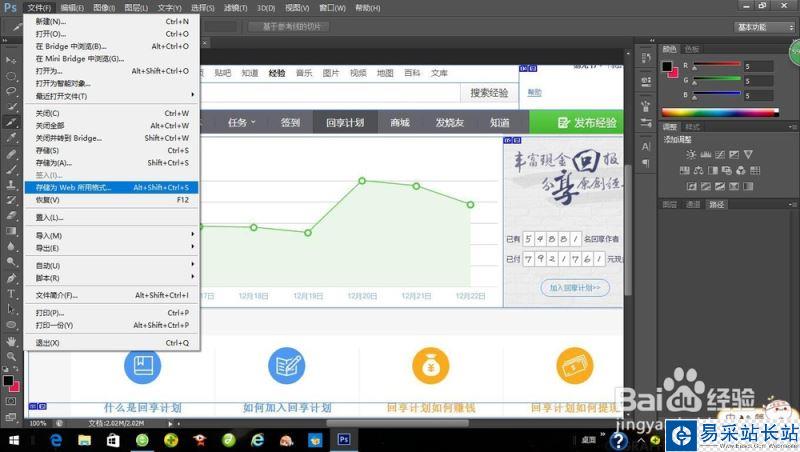Screen dimensions: 800x452
Task: Open the Windows Start menu
Action: coord(14,440)
